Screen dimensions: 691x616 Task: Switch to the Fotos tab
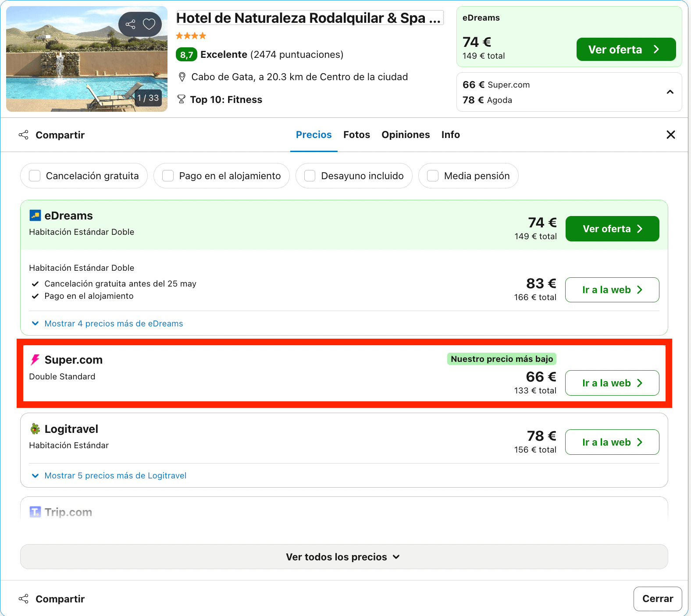(x=356, y=135)
